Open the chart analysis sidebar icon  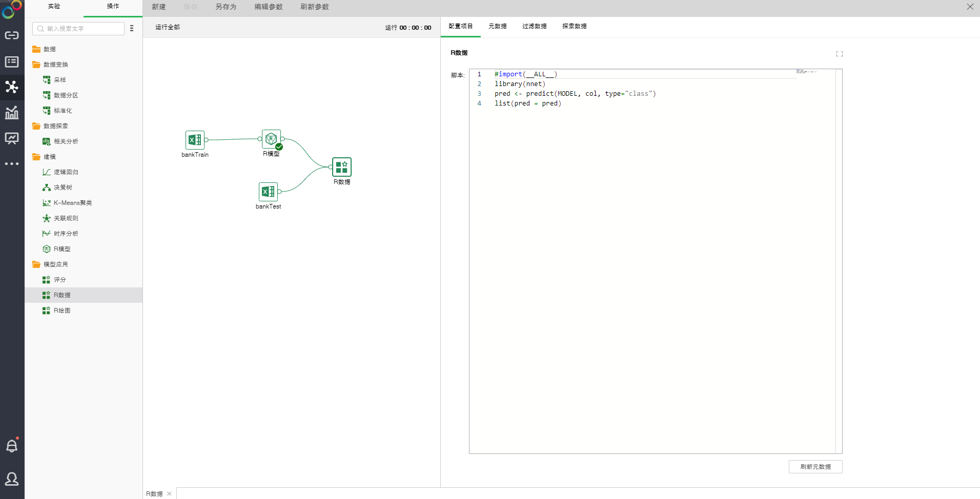tap(12, 113)
